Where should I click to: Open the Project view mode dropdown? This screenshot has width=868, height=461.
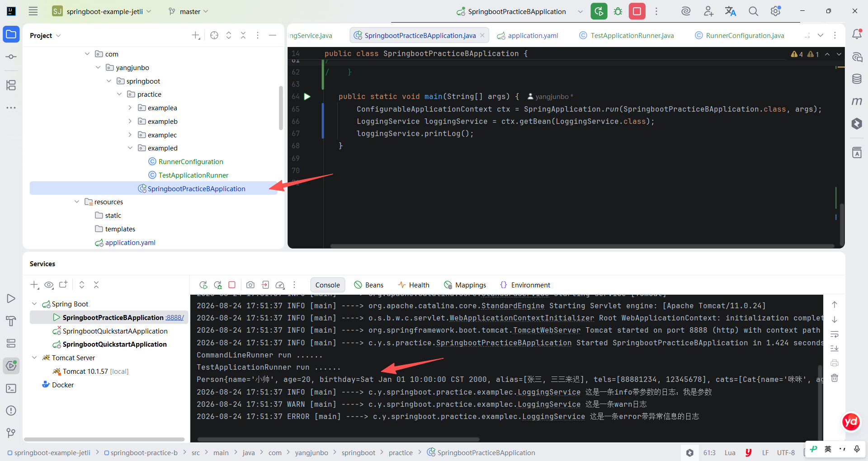45,35
